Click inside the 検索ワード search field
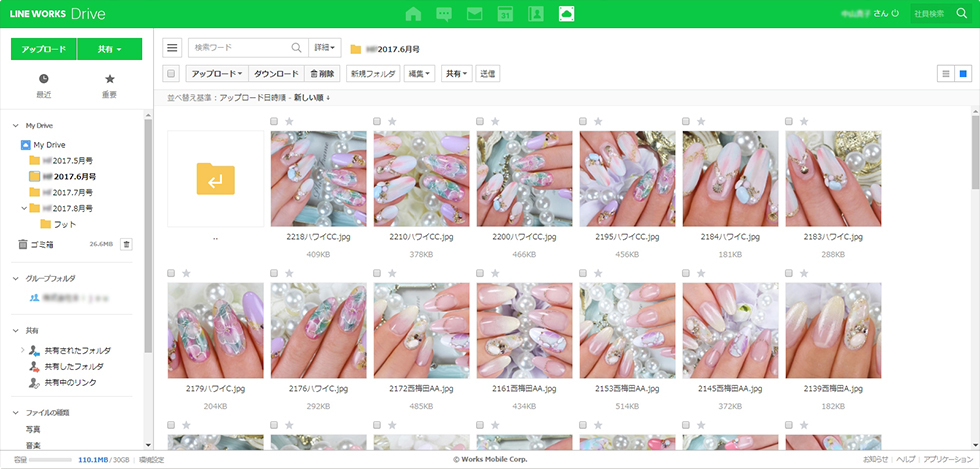 click(x=240, y=48)
